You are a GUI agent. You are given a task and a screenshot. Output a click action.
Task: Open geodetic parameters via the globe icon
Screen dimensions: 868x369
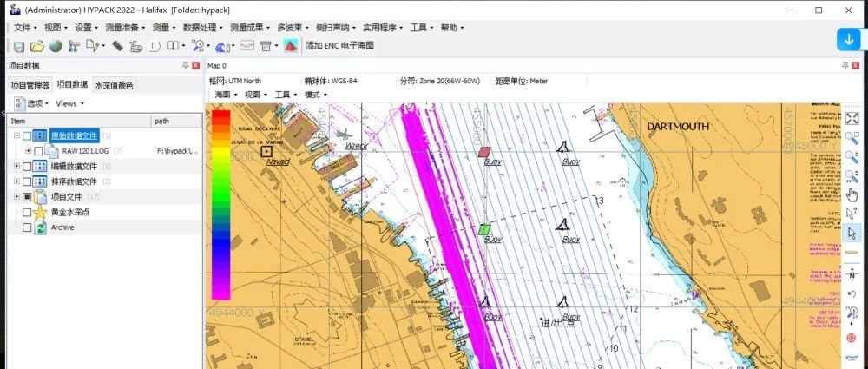56,47
